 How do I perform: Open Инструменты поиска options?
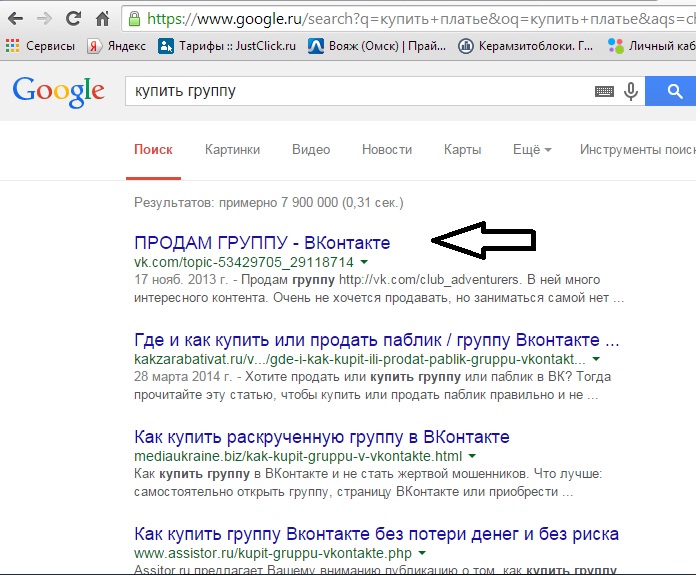(x=637, y=150)
